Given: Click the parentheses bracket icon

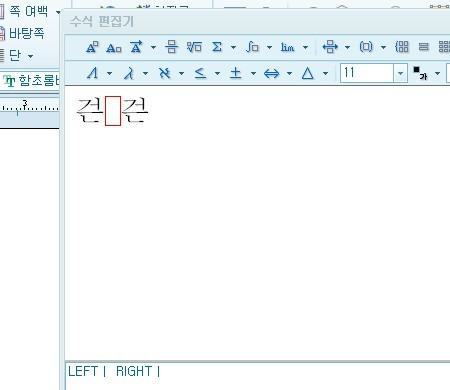Looking at the screenshot, I should (x=366, y=47).
